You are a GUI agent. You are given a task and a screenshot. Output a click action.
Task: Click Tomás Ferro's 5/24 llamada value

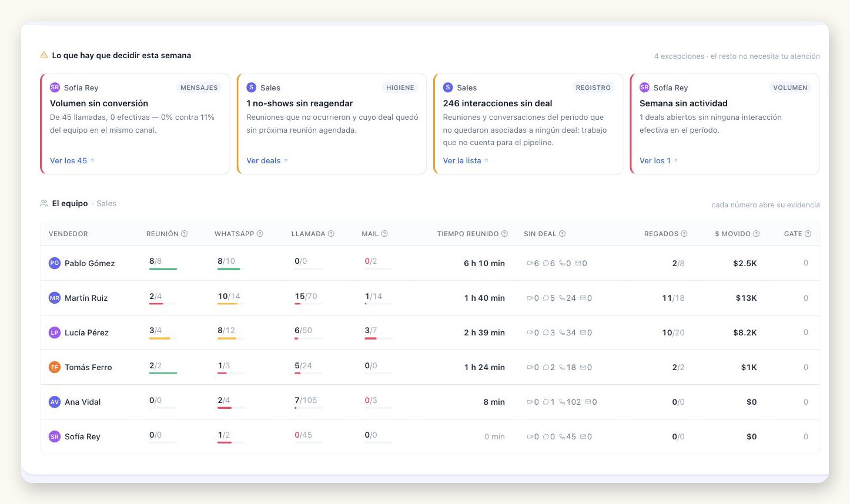303,365
